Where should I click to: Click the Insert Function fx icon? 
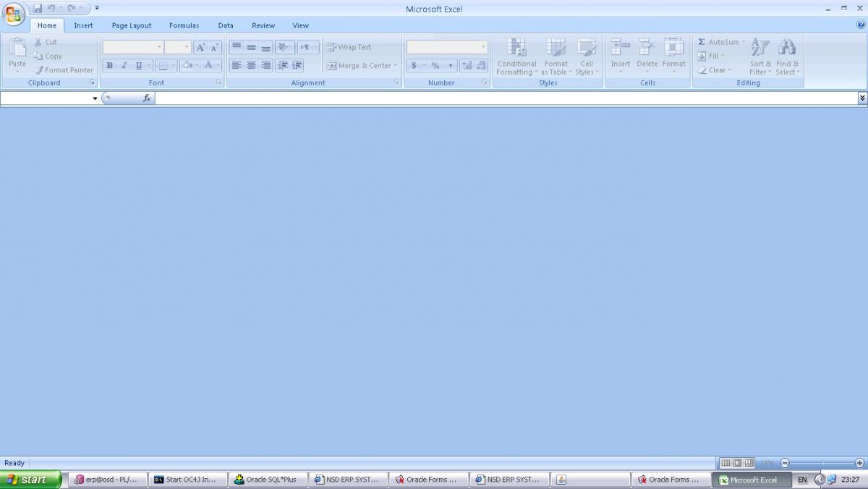click(x=147, y=98)
